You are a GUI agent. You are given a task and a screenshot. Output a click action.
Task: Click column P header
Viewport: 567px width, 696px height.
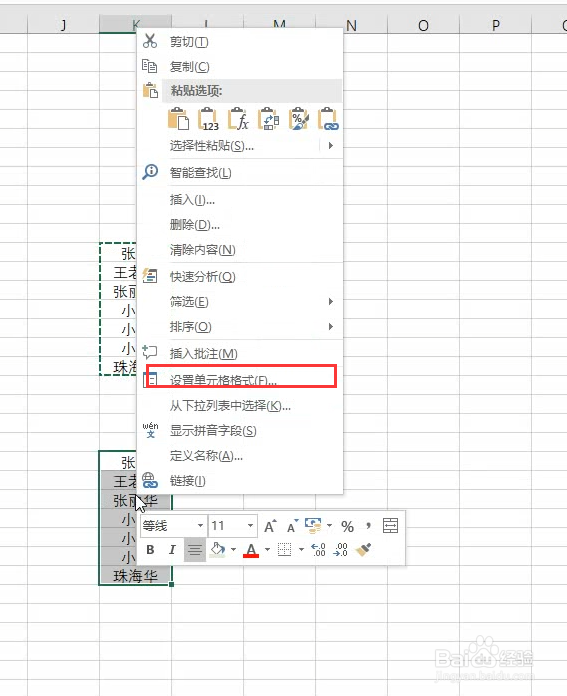coord(496,24)
